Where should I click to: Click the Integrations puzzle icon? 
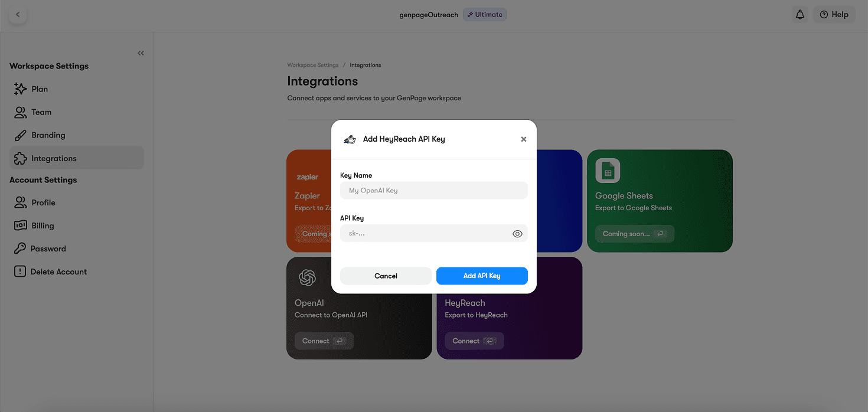20,158
